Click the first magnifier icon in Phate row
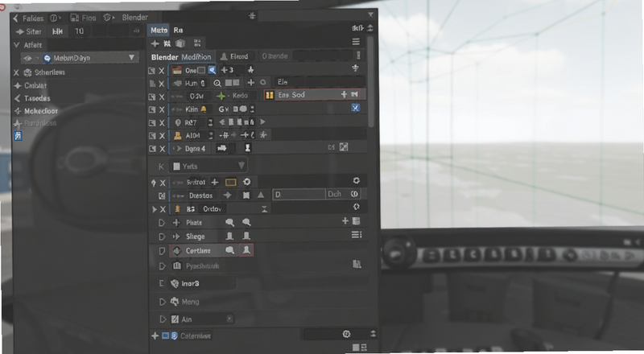This screenshot has width=644, height=354. [230, 222]
